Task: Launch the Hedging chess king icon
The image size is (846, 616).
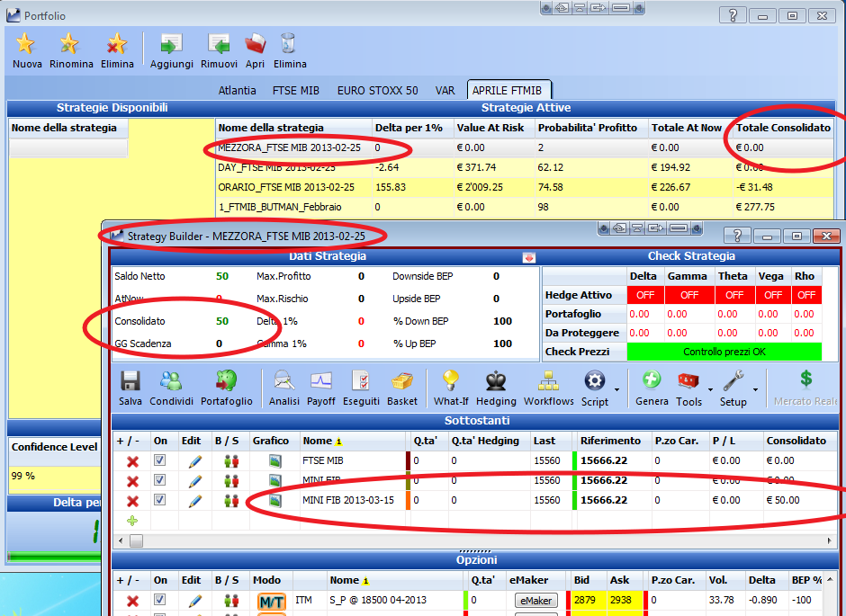Action: (x=496, y=381)
